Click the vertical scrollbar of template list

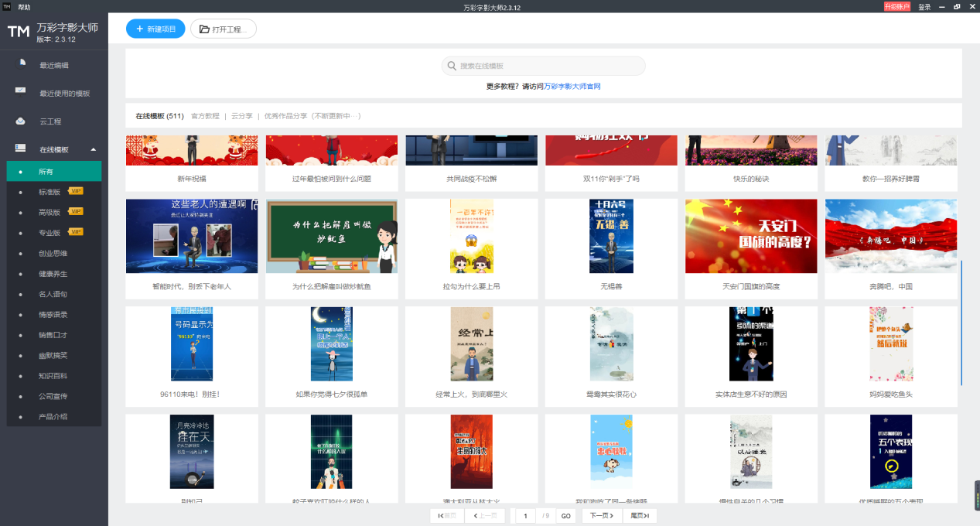pos(961,323)
